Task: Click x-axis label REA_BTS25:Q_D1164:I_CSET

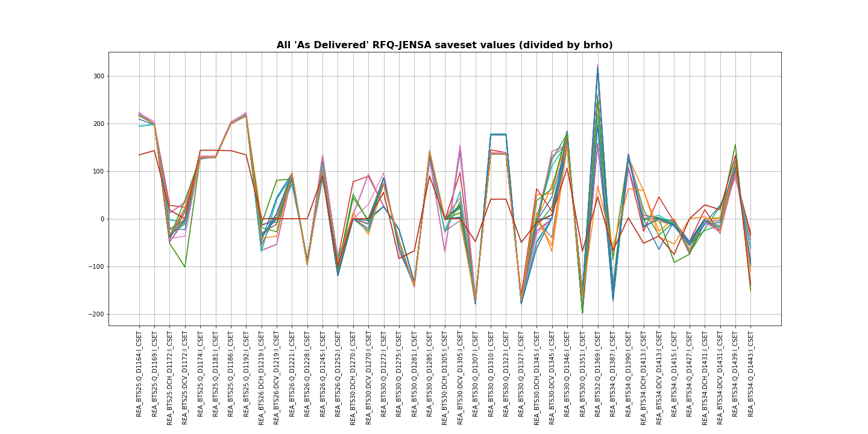Action: (x=139, y=374)
